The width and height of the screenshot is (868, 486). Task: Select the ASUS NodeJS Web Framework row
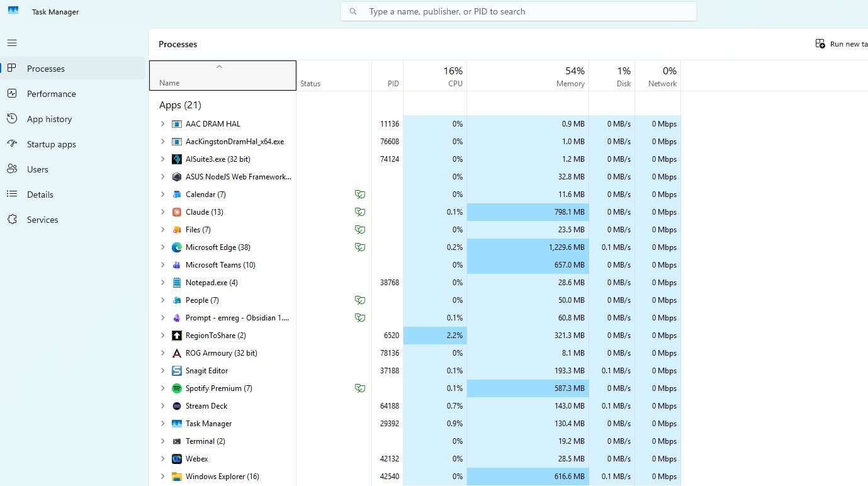[415, 177]
